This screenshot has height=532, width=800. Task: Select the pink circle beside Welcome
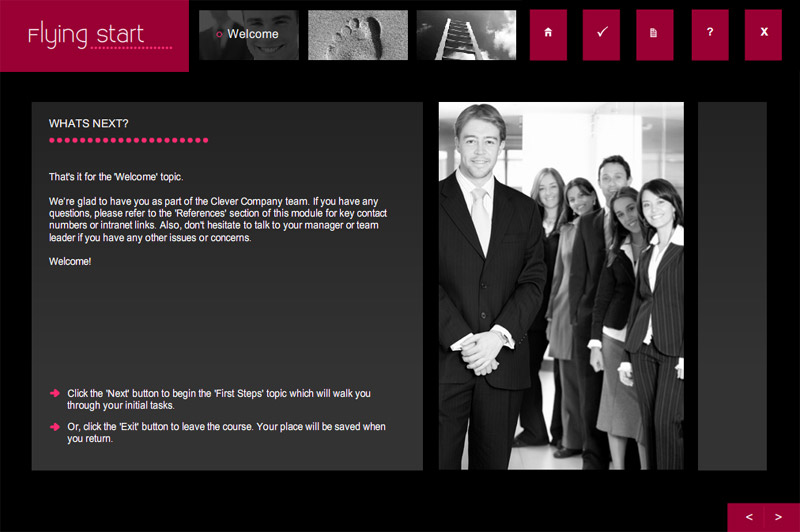[219, 35]
